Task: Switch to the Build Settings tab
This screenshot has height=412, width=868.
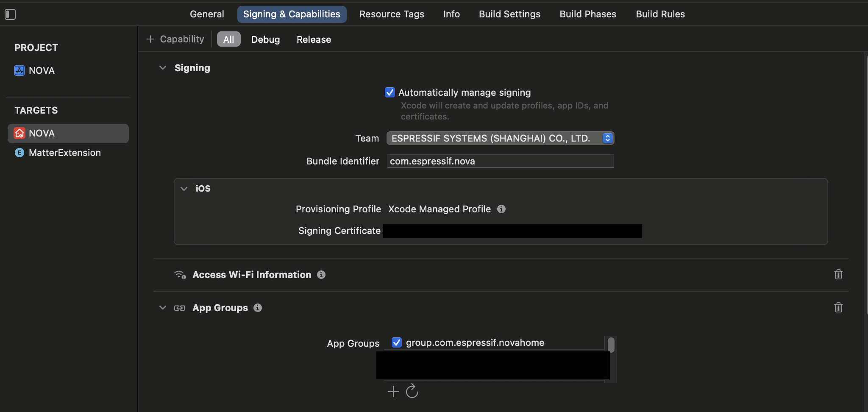Action: point(509,14)
